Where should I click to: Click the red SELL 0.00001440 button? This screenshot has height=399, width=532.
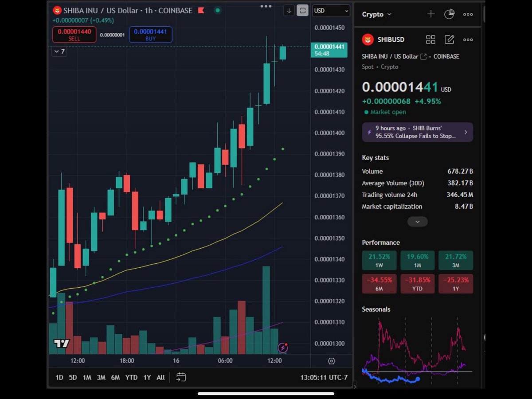pos(74,35)
